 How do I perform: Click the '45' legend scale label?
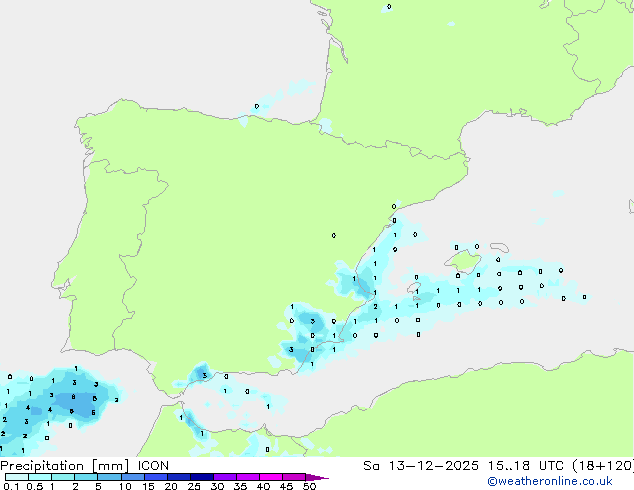[286, 486]
